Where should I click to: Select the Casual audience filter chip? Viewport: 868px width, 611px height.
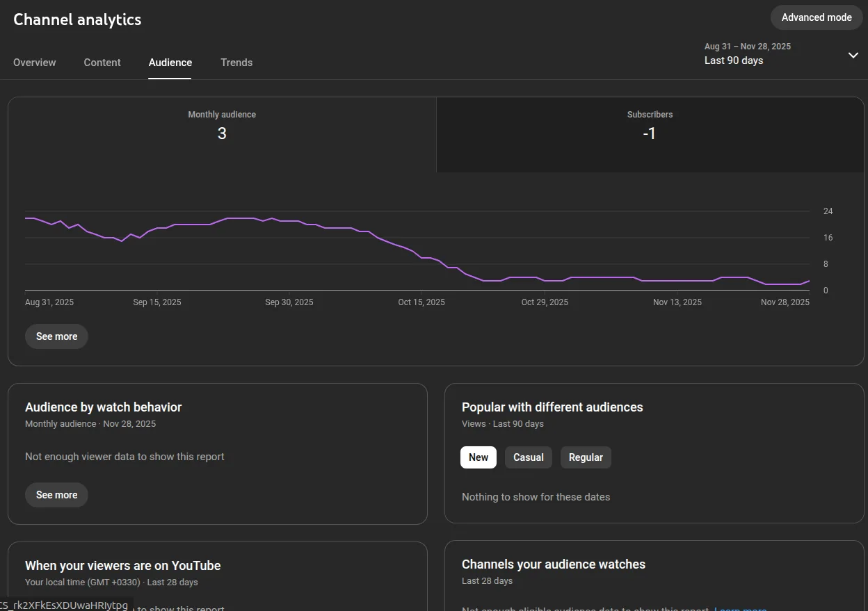pos(529,457)
